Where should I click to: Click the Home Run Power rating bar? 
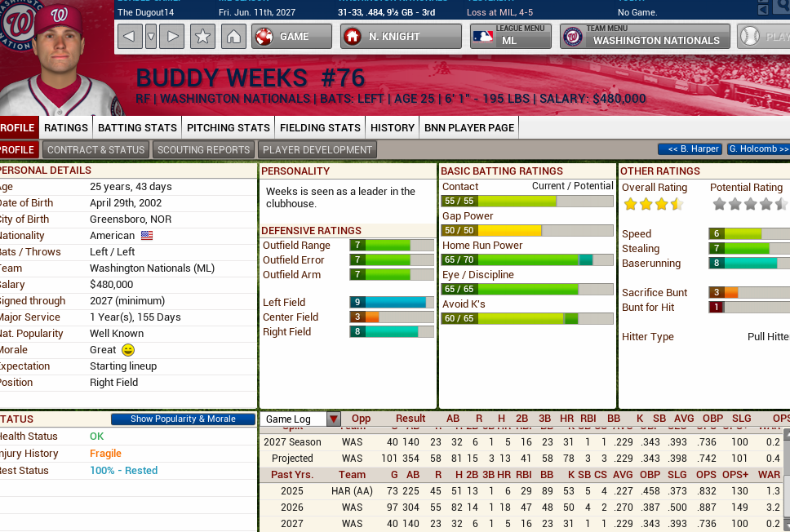click(x=527, y=260)
